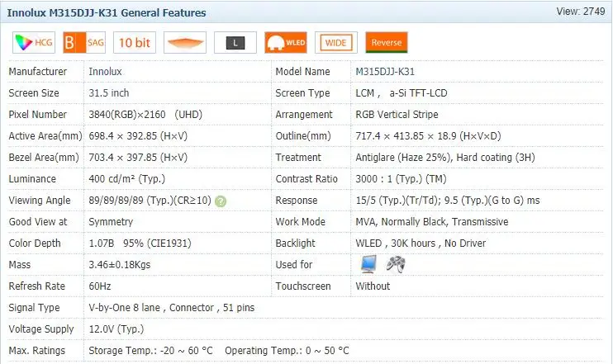This screenshot has width=613, height=364.
Task: Click the Innolux manufacturer value
Action: (x=105, y=72)
